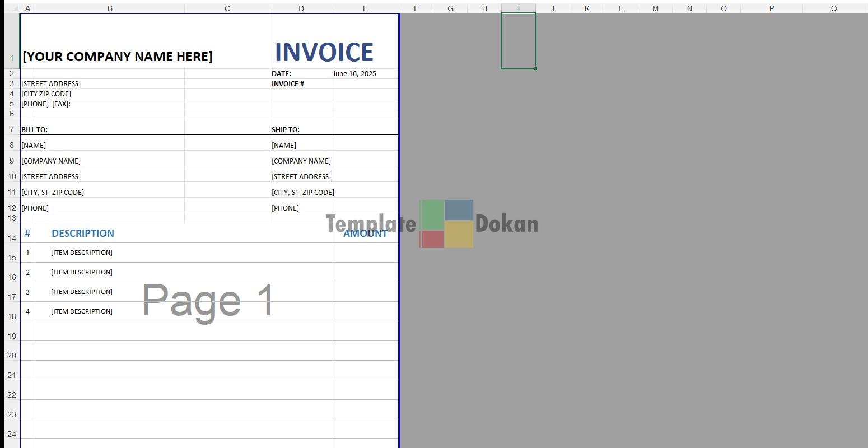Select the column I header
The width and height of the screenshot is (868, 448).
(x=518, y=8)
